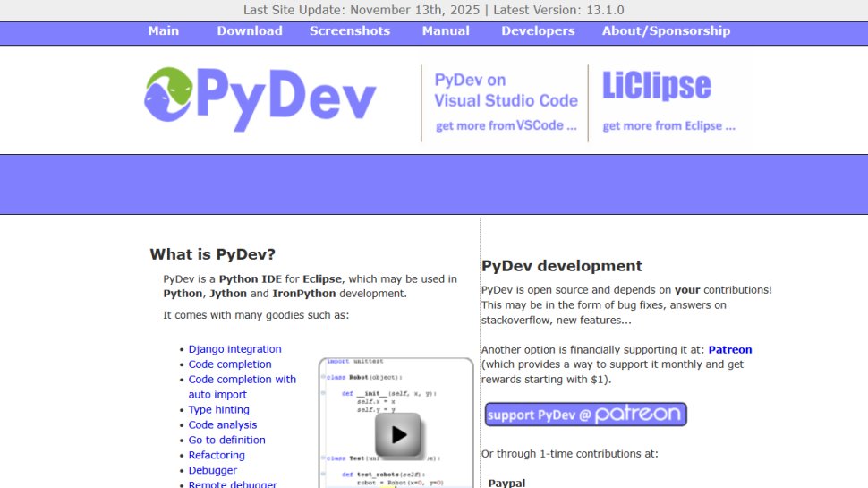The height and width of the screenshot is (488, 868).
Task: Open the Go to definition link
Action: point(226,440)
